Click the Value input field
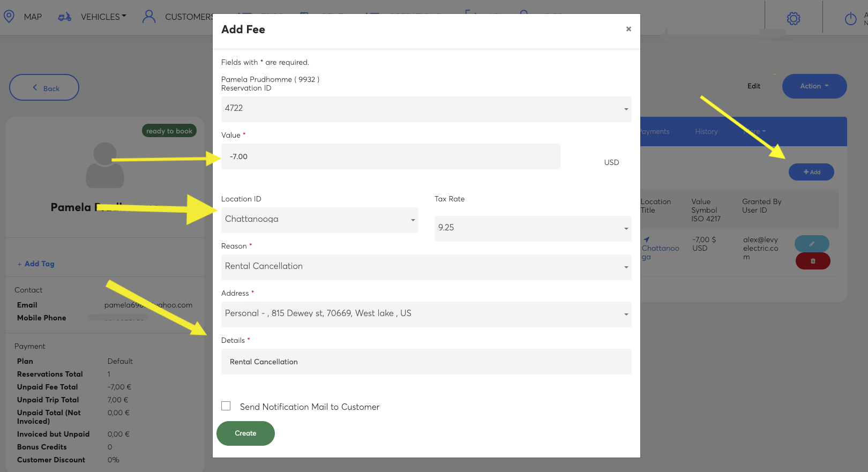This screenshot has width=868, height=472. click(x=391, y=156)
